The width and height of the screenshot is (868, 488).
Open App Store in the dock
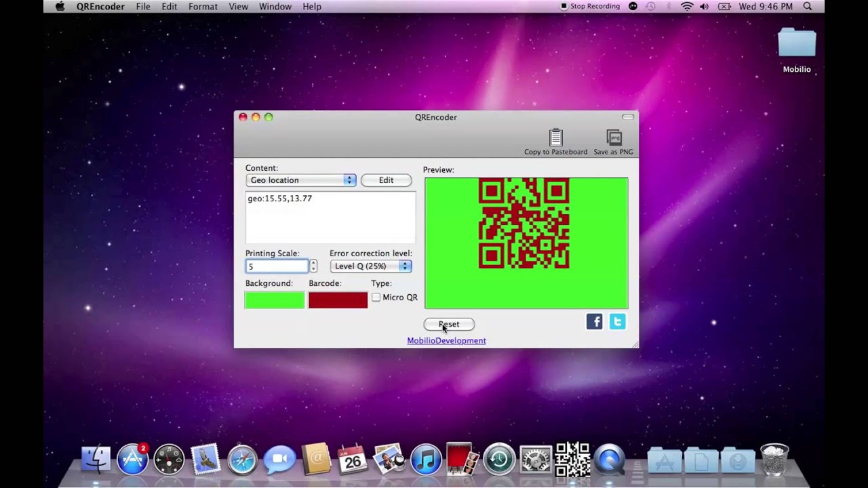[133, 459]
